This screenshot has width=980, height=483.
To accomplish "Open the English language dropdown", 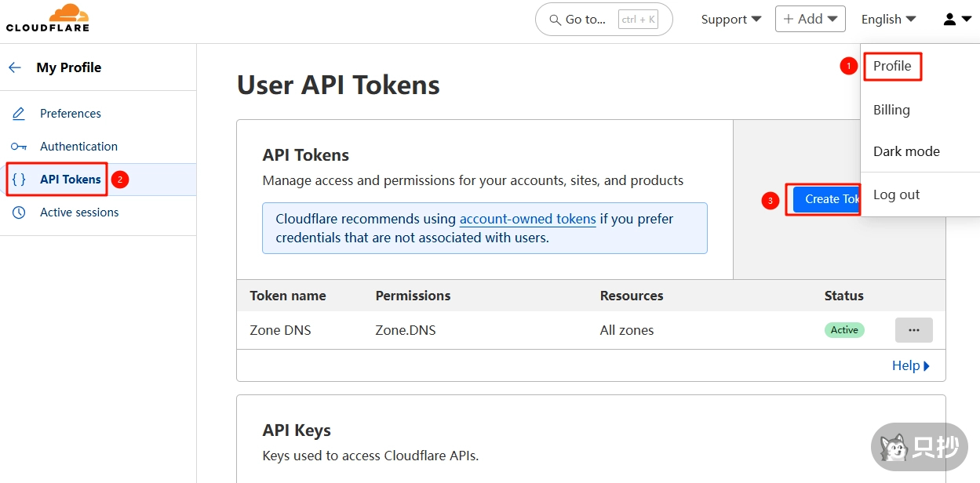I will click(x=887, y=19).
